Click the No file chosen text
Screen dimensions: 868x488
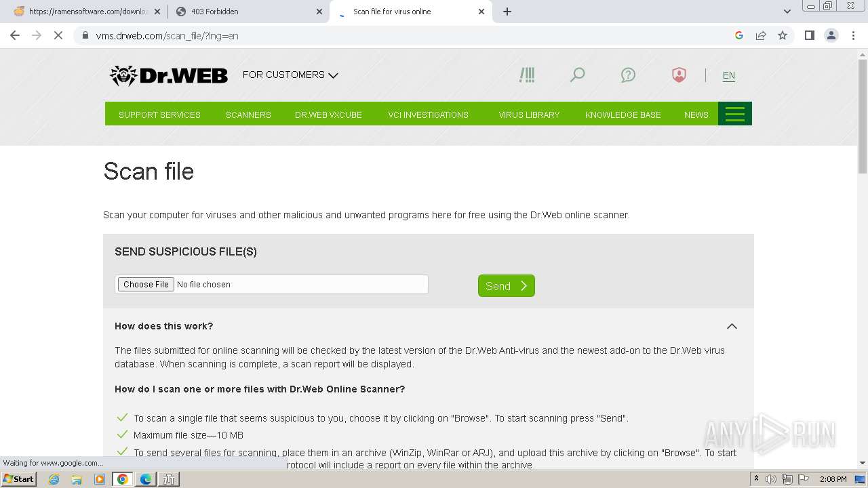tap(203, 285)
